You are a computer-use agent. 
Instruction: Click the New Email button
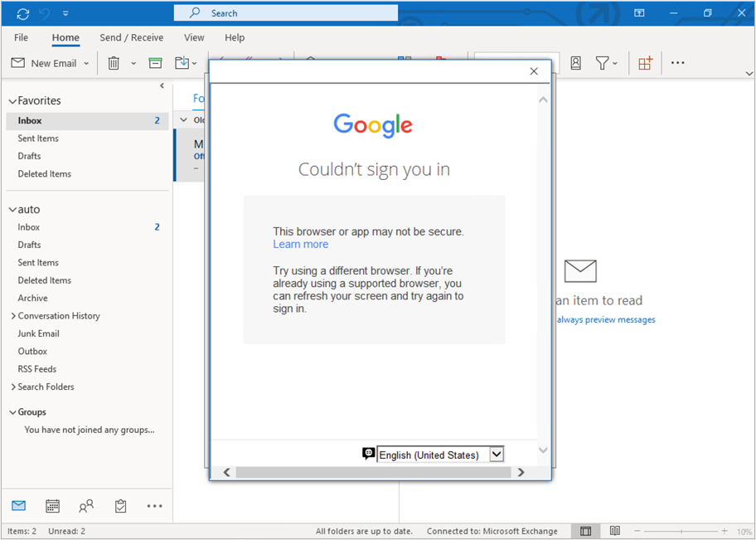44,63
